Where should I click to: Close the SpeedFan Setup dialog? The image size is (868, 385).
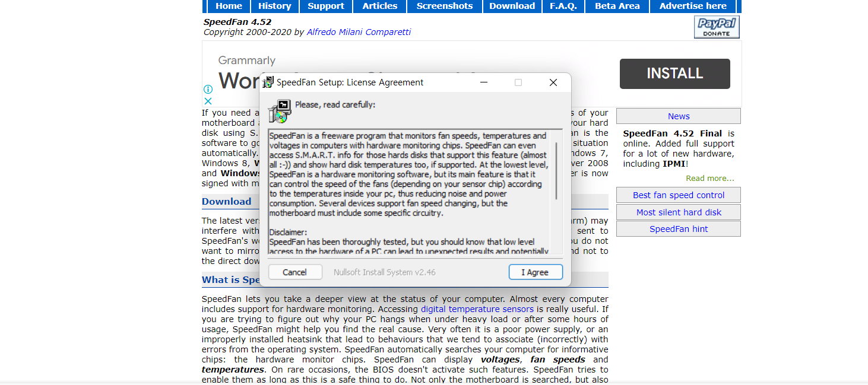click(x=553, y=82)
